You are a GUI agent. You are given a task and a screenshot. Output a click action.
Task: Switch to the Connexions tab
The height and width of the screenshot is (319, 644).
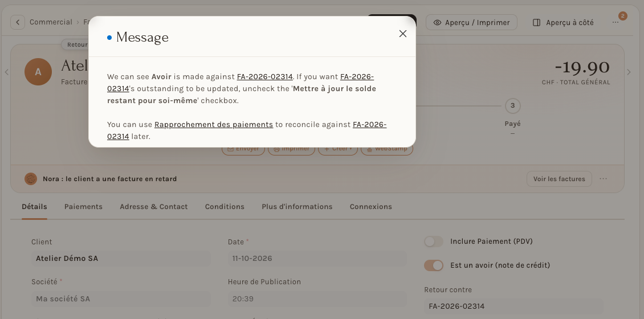pos(371,207)
